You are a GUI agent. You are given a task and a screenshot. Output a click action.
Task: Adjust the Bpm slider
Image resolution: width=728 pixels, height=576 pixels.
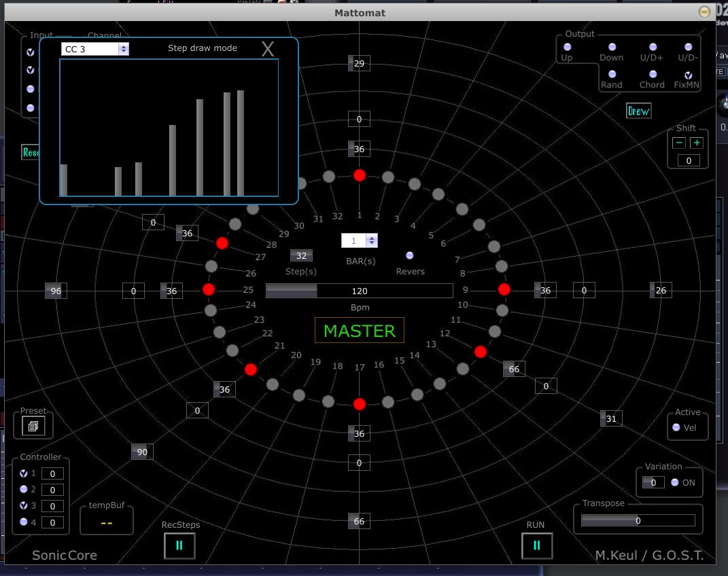point(359,291)
